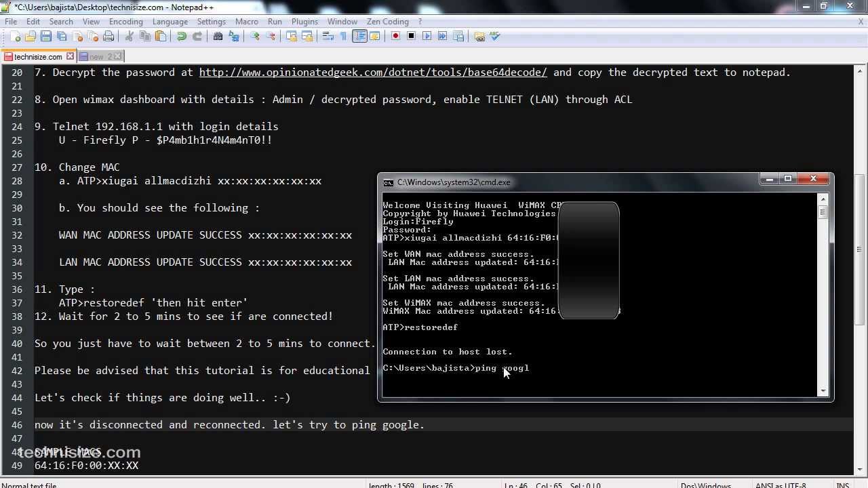This screenshot has width=868, height=488.
Task: Toggle the Show Indent Guide button
Action: (359, 36)
